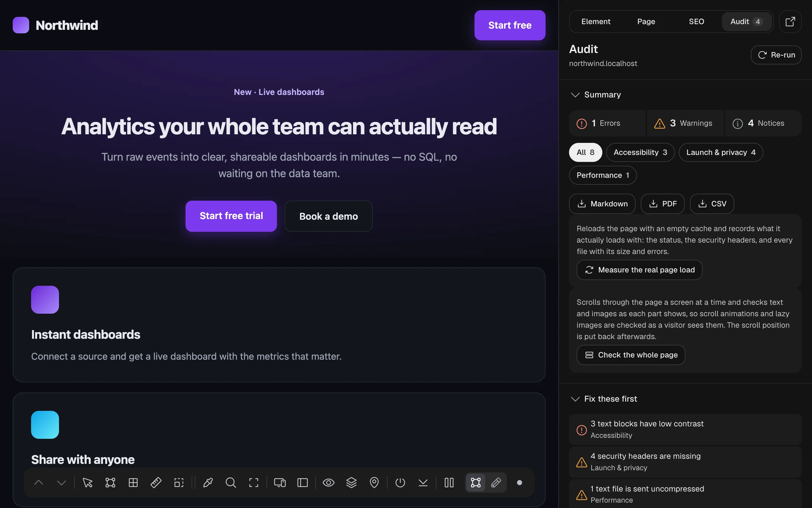Click the location pin icon in toolbar
The height and width of the screenshot is (508, 812).
tap(374, 483)
